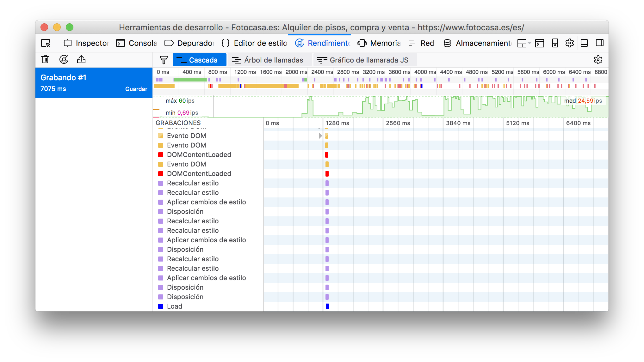Open the marker filter funnel icon
Viewport: 644px width, 362px height.
(x=164, y=60)
